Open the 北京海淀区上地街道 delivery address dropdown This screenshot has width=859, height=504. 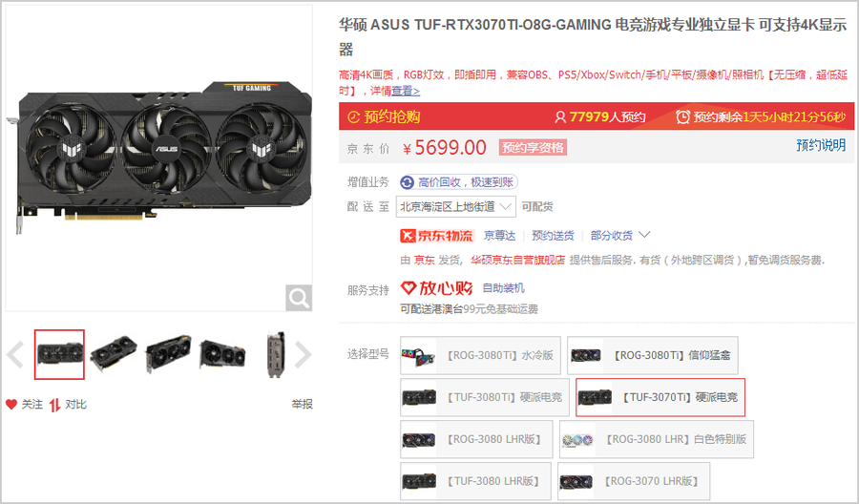coord(456,207)
